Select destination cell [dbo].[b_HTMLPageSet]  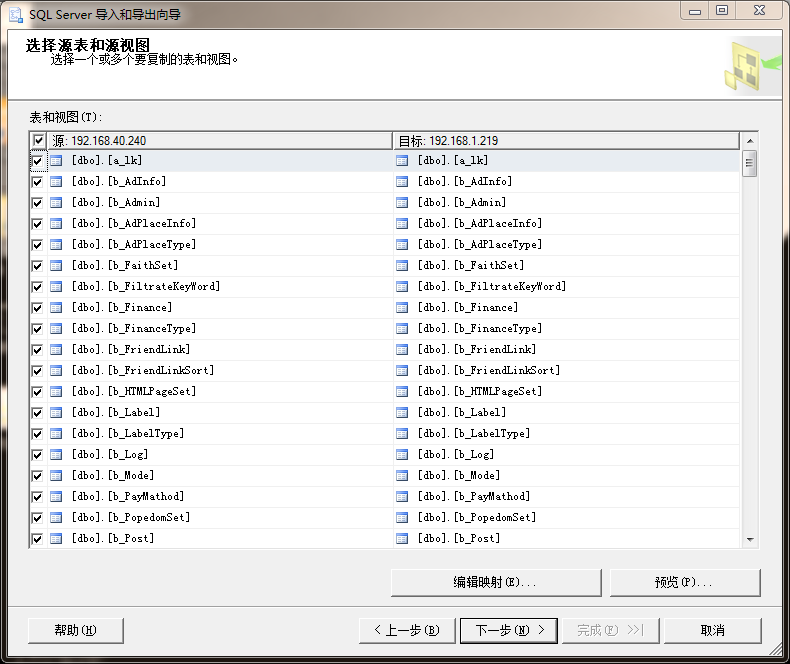pos(566,391)
